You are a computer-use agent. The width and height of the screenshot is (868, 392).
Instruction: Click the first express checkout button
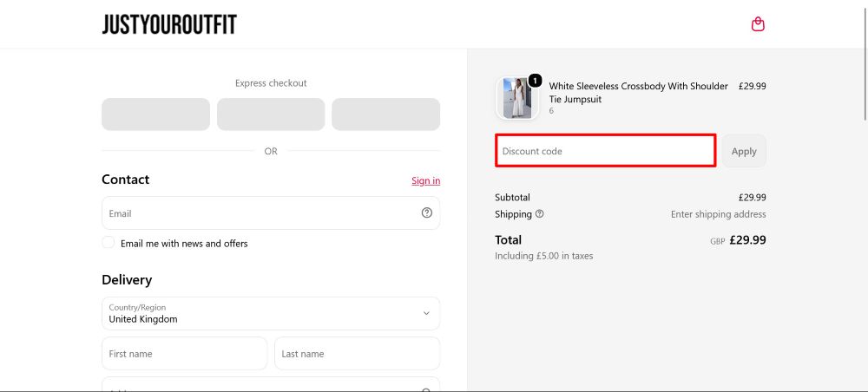155,114
